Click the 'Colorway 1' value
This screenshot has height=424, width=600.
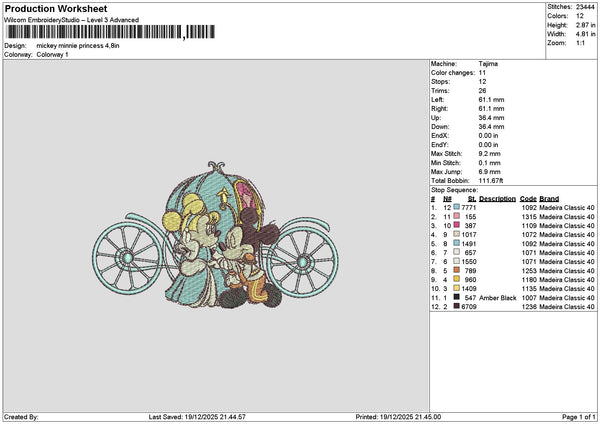pos(52,54)
